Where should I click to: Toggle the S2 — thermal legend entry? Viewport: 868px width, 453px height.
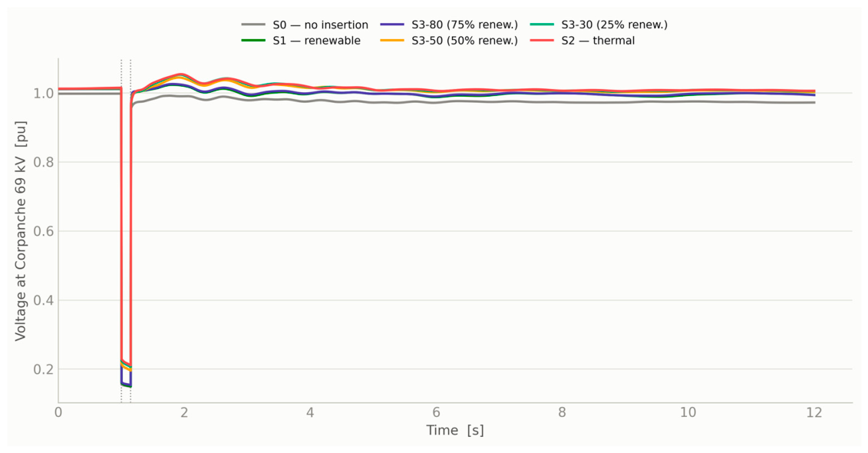point(583,41)
